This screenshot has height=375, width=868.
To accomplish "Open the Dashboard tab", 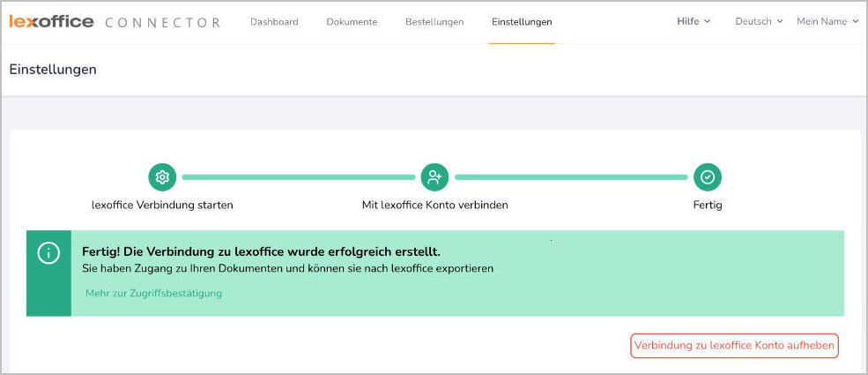I will tap(274, 22).
